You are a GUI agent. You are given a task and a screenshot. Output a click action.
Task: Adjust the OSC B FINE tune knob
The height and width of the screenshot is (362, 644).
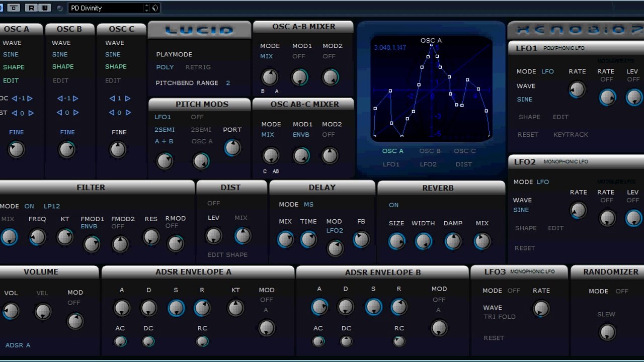[x=67, y=149]
